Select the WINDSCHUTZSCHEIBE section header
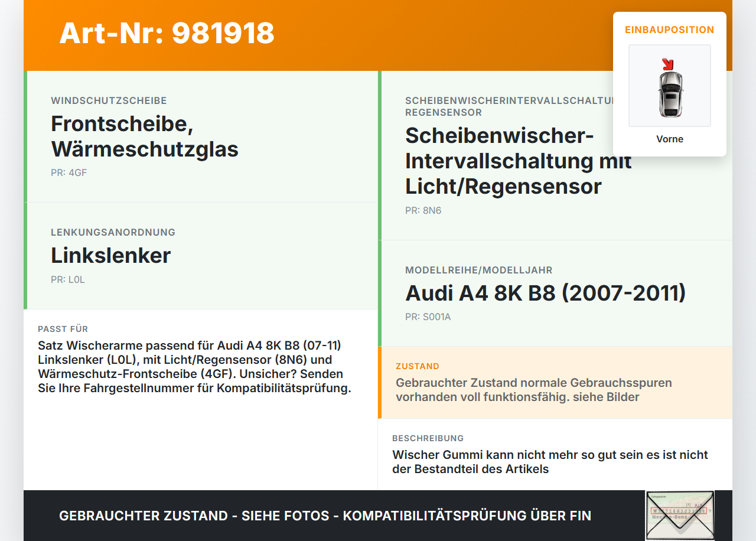The image size is (756, 541). [109, 100]
